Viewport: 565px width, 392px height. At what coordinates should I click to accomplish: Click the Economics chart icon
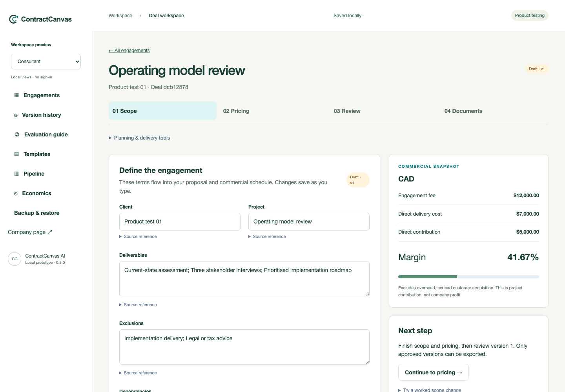(x=16, y=194)
